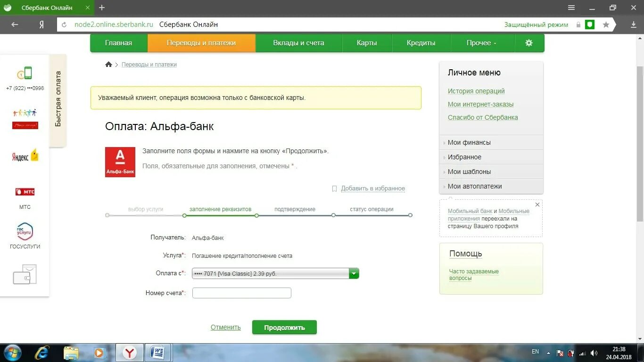
Task: Open the Главная tab
Action: pos(118,43)
